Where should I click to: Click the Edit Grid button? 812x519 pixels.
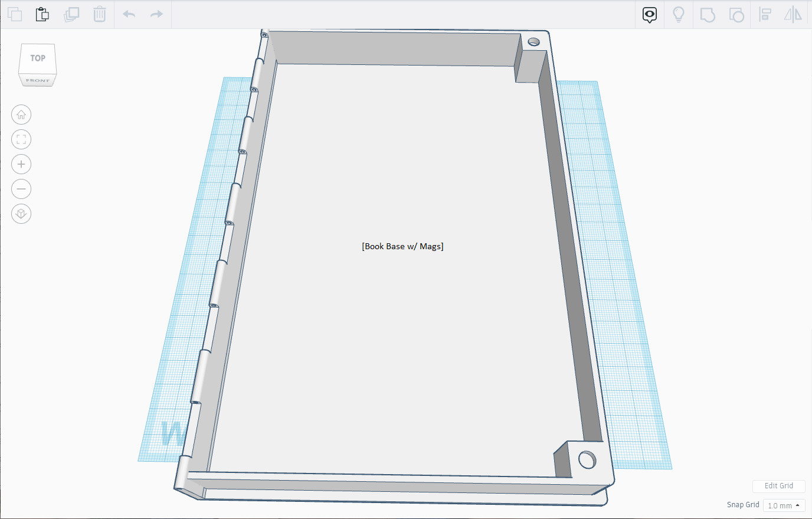click(x=779, y=486)
